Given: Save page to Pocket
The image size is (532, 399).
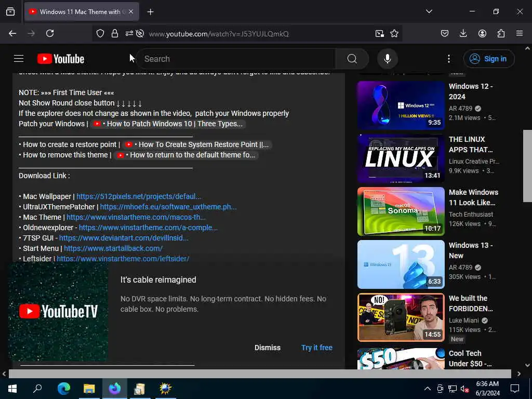Looking at the screenshot, I should point(445,33).
